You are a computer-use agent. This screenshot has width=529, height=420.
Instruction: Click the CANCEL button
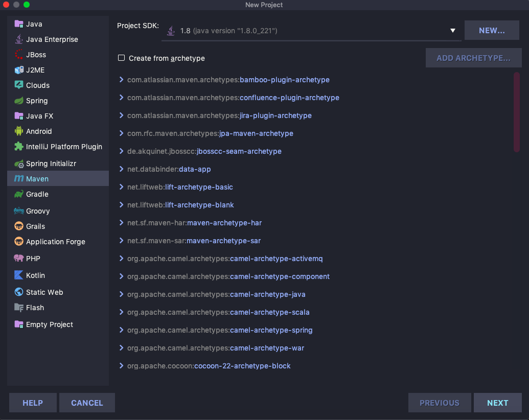tap(87, 403)
